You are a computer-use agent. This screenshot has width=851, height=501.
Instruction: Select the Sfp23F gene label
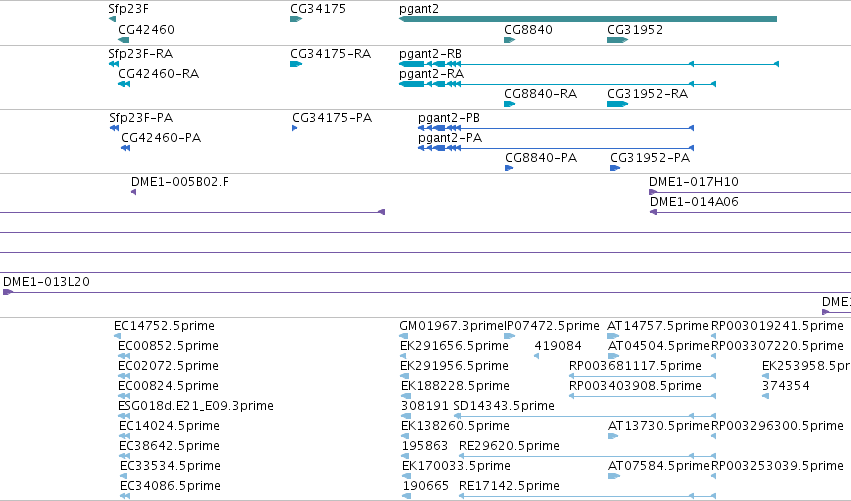[x=128, y=9]
